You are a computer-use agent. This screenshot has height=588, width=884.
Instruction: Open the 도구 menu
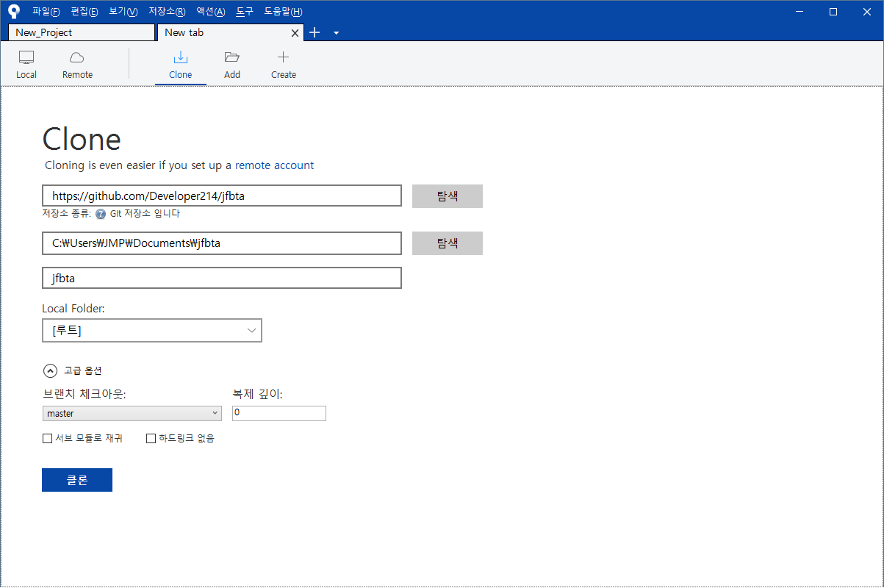(x=245, y=12)
